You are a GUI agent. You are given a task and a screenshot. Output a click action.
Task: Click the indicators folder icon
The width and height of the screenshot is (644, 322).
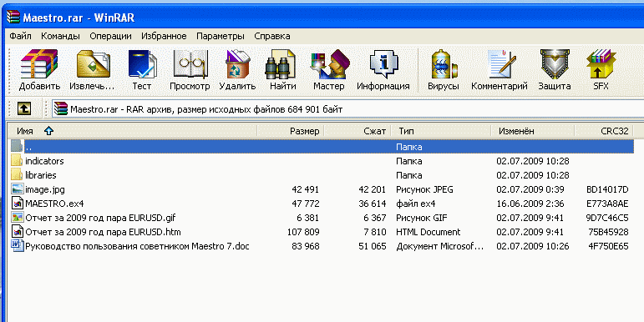click(x=17, y=161)
